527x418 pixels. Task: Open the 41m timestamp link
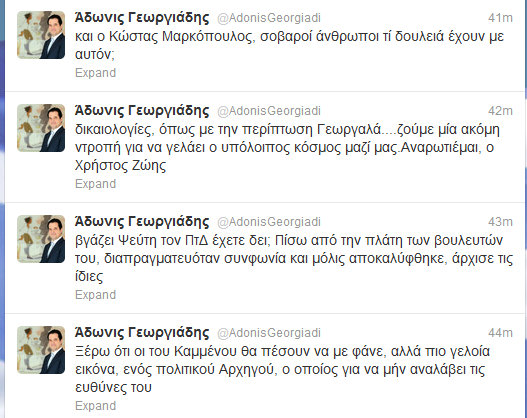(500, 17)
